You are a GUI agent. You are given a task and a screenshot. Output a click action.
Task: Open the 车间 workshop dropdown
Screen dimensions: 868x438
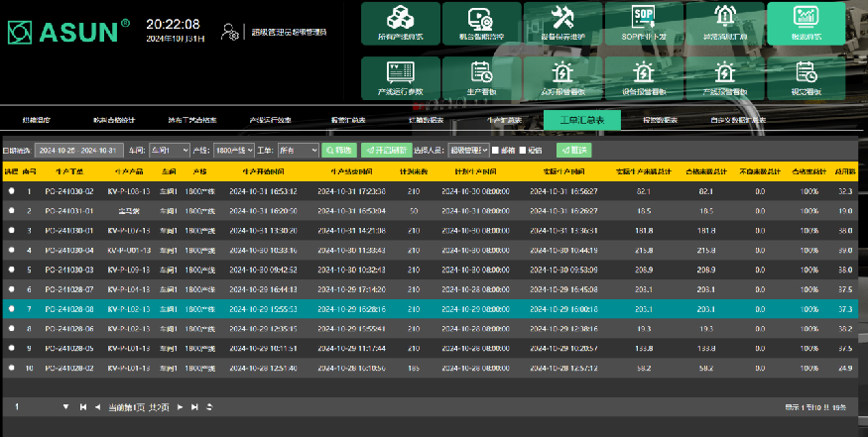pos(170,150)
